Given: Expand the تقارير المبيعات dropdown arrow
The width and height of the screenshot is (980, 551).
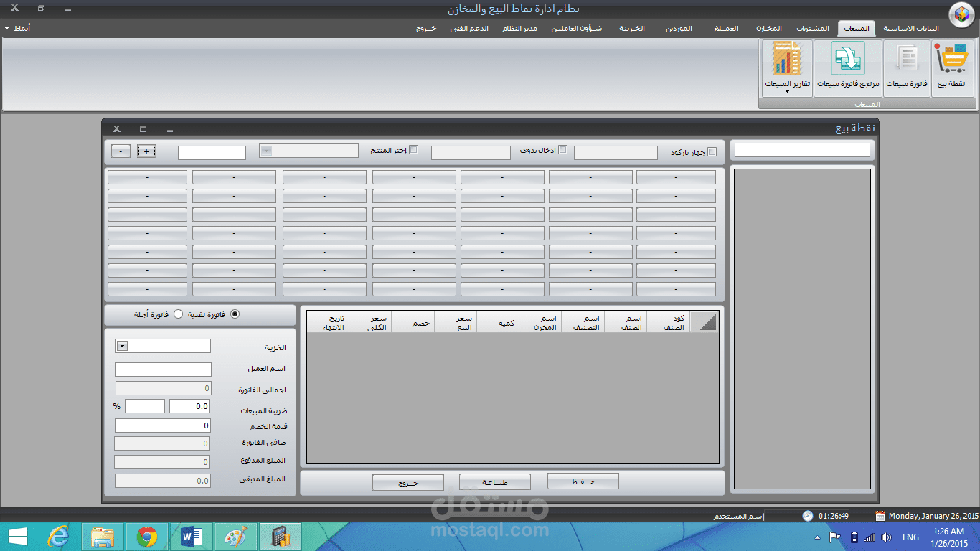Looking at the screenshot, I should pyautogui.click(x=787, y=92).
